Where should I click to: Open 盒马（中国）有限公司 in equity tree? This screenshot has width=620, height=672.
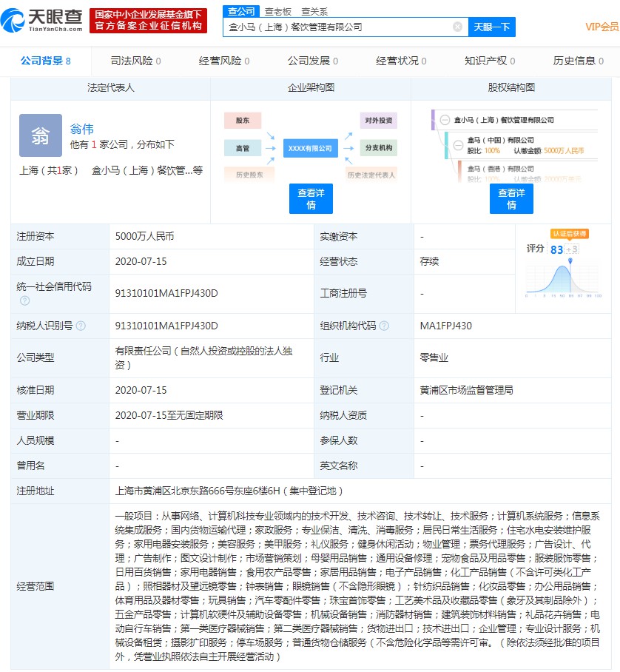[x=500, y=140]
